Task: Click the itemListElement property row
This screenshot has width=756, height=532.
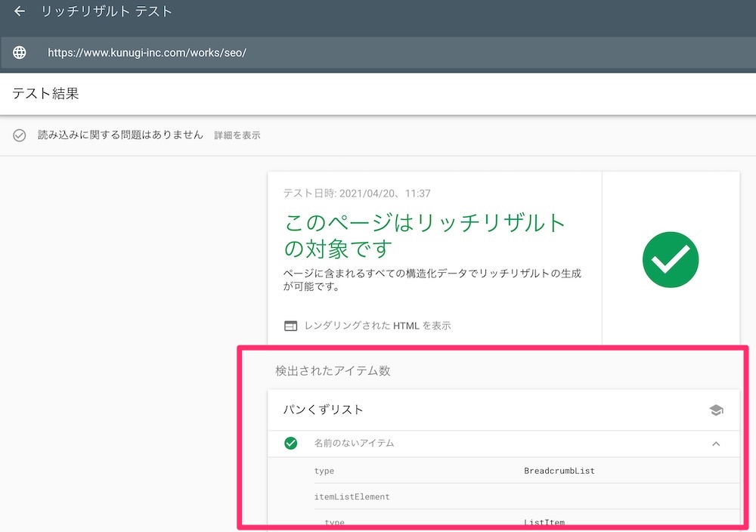Action: point(526,496)
